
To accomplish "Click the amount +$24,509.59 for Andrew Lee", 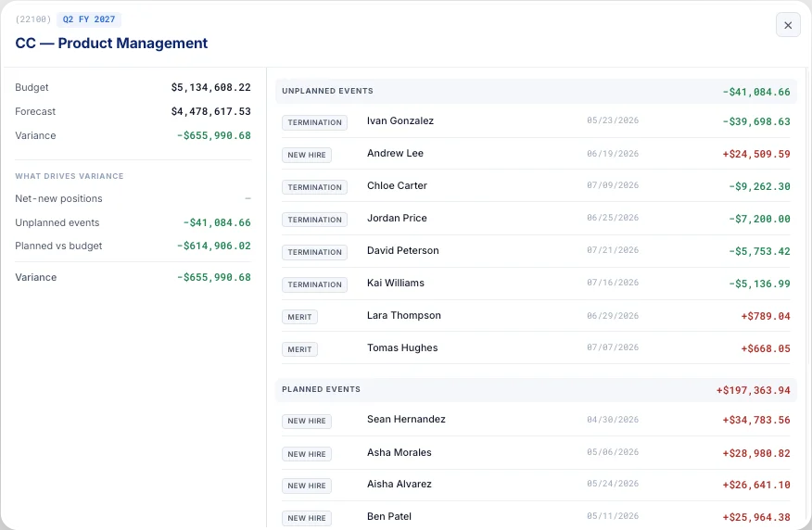I will point(756,154).
